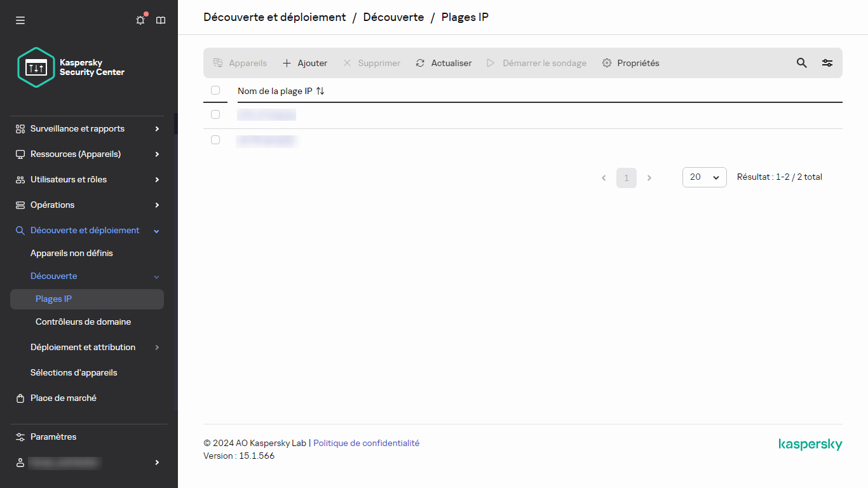This screenshot has width=868, height=488.
Task: Open Appareils non définis page
Action: (72, 253)
